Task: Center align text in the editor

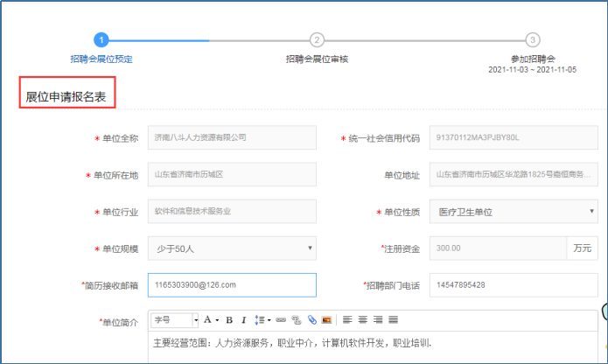Action: point(362,319)
